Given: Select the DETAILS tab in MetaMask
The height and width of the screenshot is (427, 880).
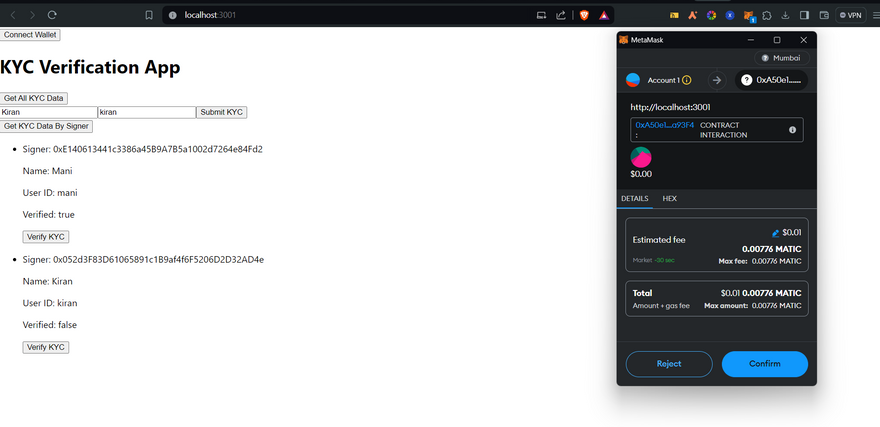Looking at the screenshot, I should pyautogui.click(x=635, y=199).
